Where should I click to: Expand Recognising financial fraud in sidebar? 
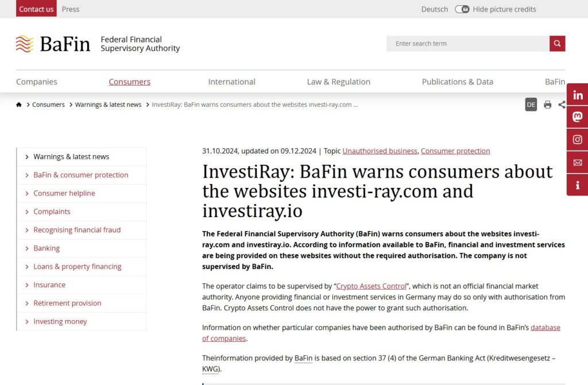click(x=75, y=229)
